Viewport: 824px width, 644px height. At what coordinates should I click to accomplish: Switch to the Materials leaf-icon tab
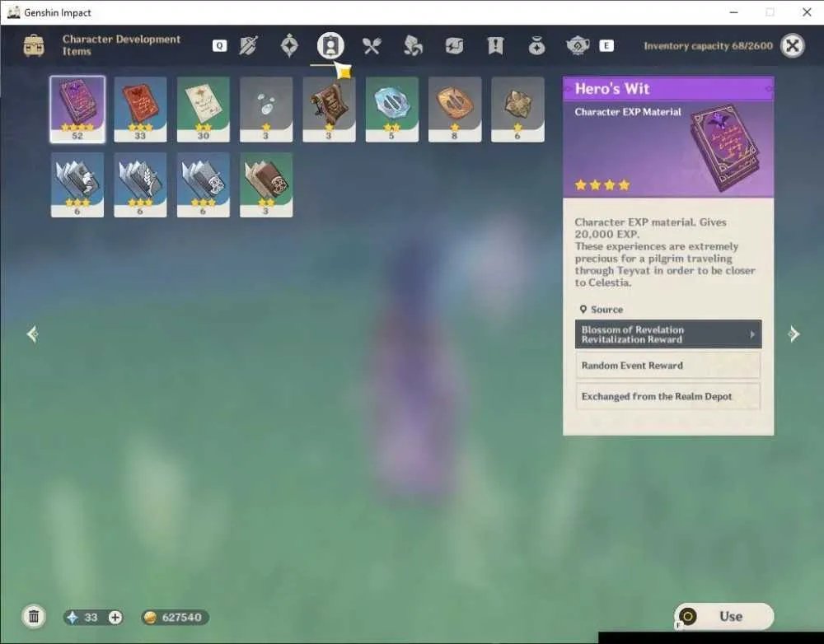point(413,46)
